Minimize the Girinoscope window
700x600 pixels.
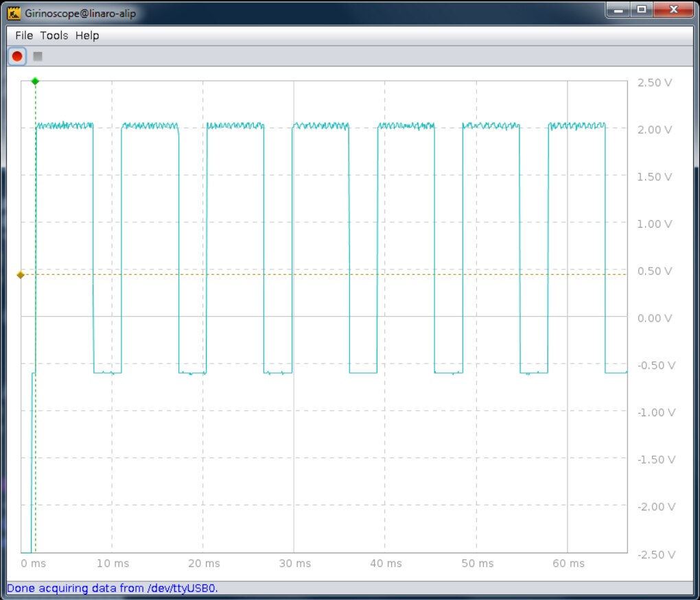click(x=618, y=10)
